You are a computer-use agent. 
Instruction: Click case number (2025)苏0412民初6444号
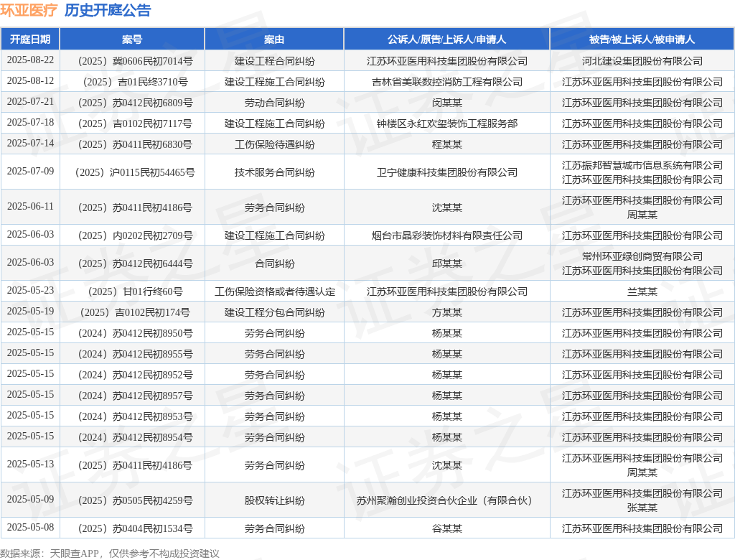pos(135,263)
